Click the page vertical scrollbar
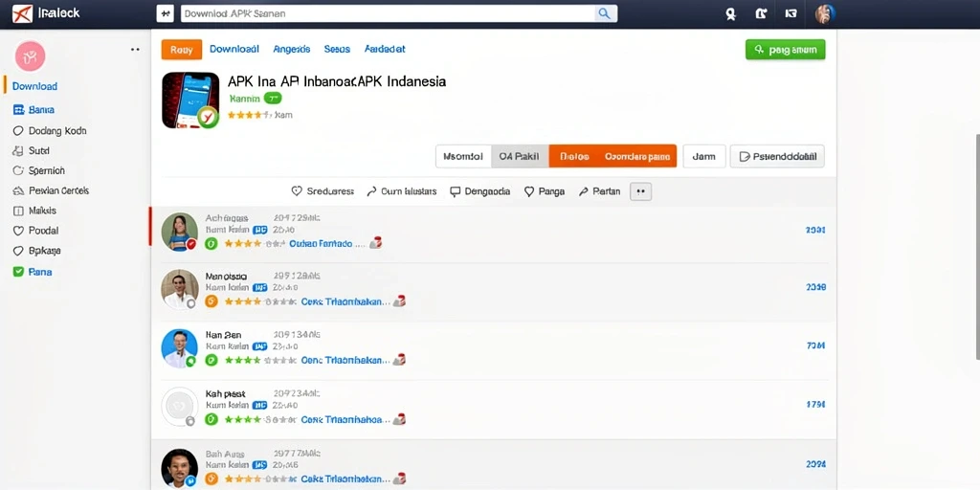 tap(977, 247)
